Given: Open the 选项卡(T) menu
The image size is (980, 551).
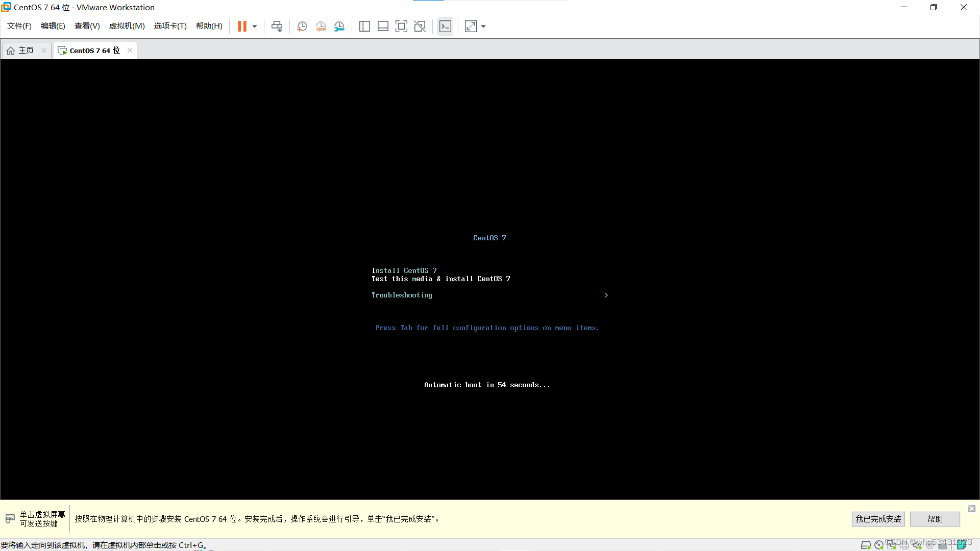Looking at the screenshot, I should tap(170, 26).
